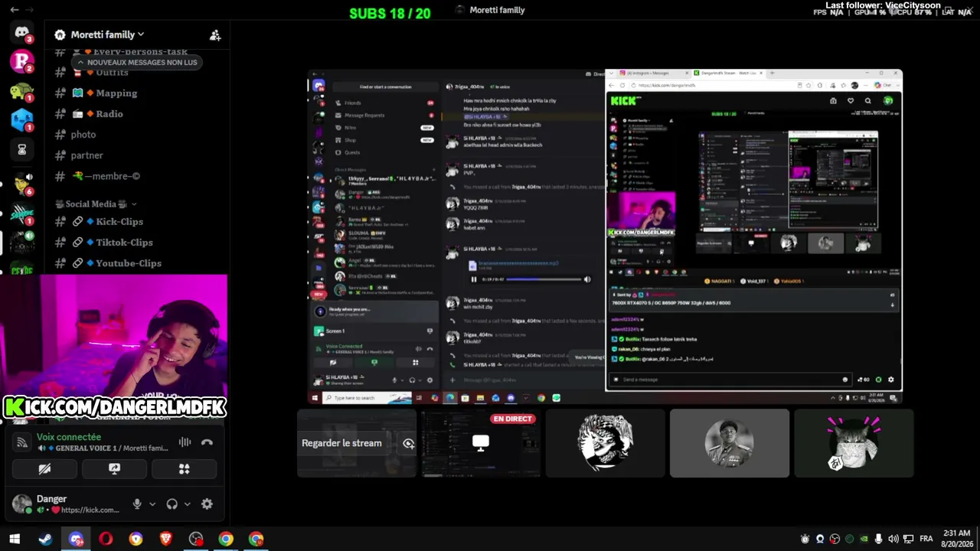This screenshot has width=980, height=551.
Task: Change the FRA keyboard language
Action: [926, 539]
